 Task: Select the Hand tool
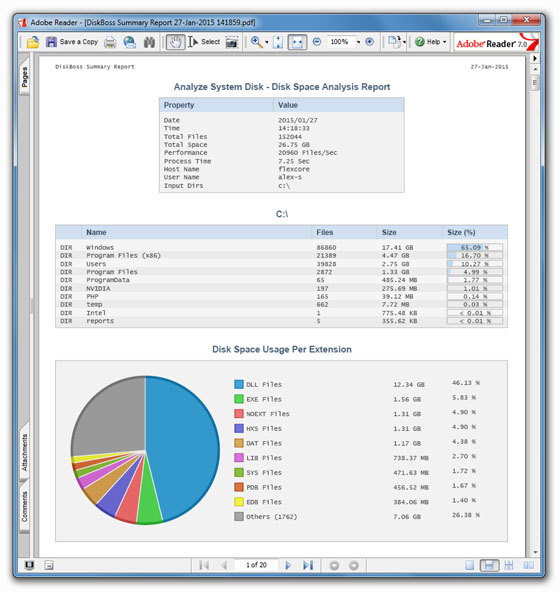coord(175,42)
